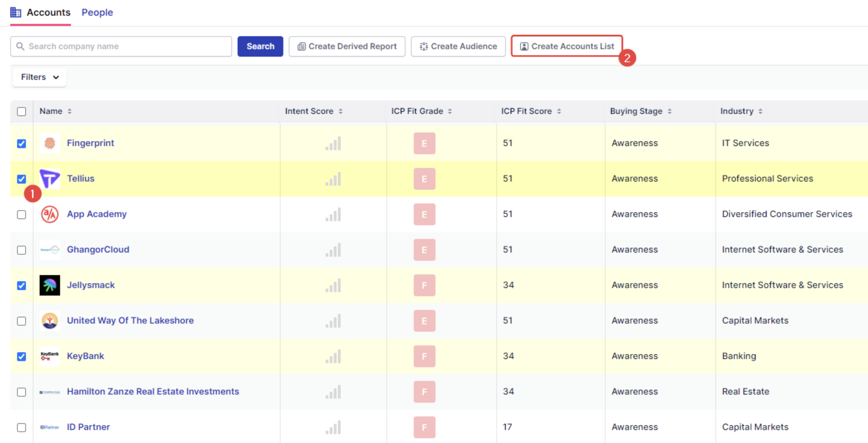Switch to the People tab
The image size is (868, 443).
[x=97, y=12]
